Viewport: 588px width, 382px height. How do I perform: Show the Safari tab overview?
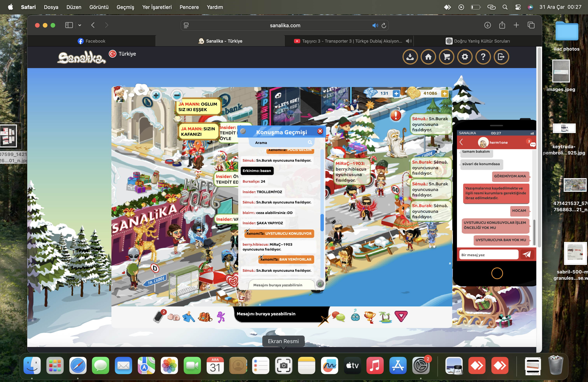coord(531,25)
